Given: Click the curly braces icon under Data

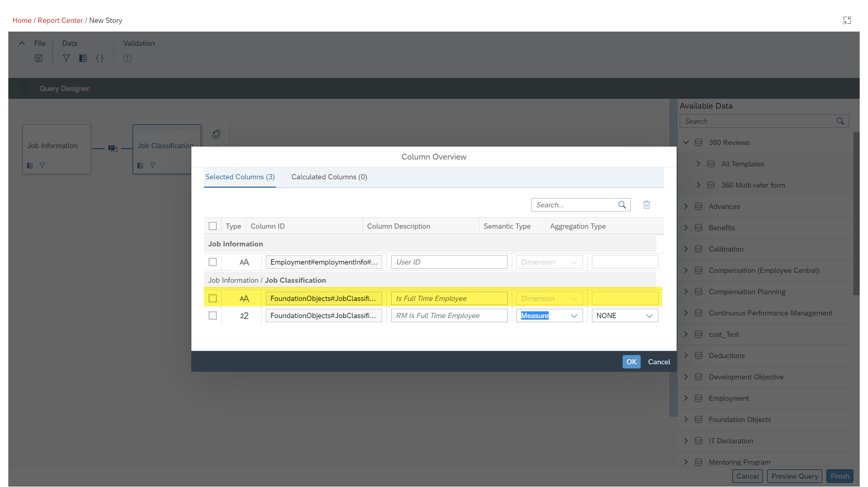Looking at the screenshot, I should pyautogui.click(x=100, y=58).
